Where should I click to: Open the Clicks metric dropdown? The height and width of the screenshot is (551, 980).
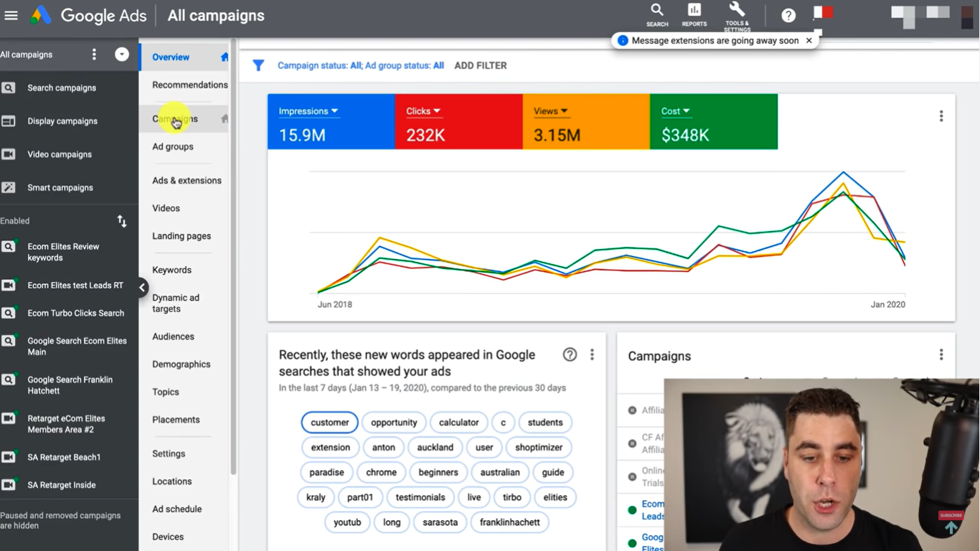click(x=423, y=111)
